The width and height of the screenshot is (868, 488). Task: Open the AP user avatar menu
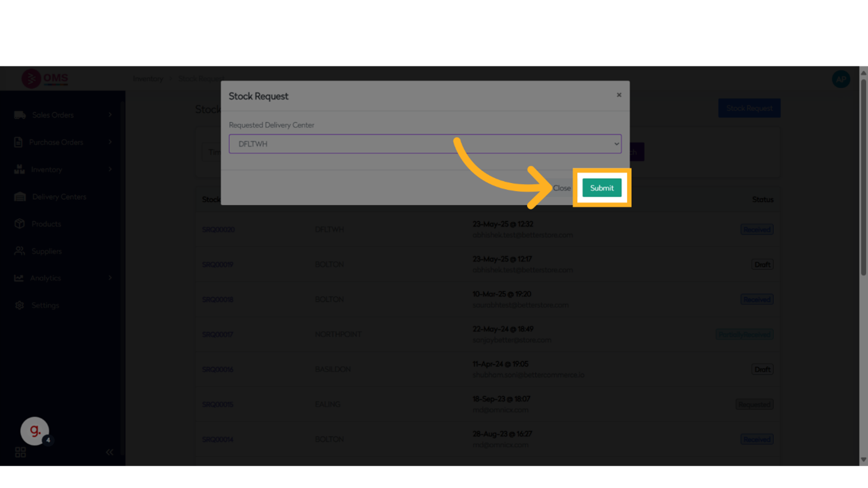[840, 79]
